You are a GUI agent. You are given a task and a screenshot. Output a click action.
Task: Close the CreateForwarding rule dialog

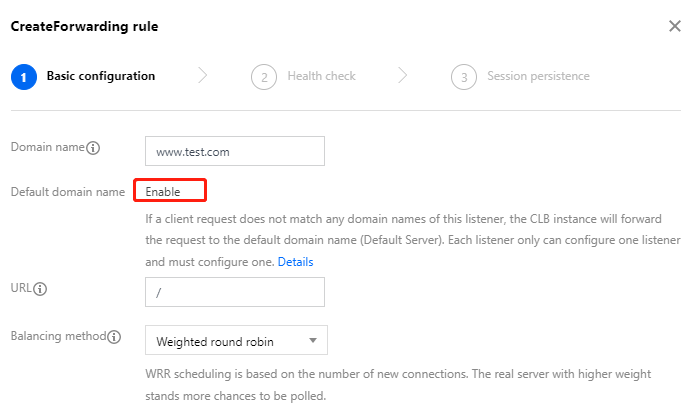(x=674, y=26)
